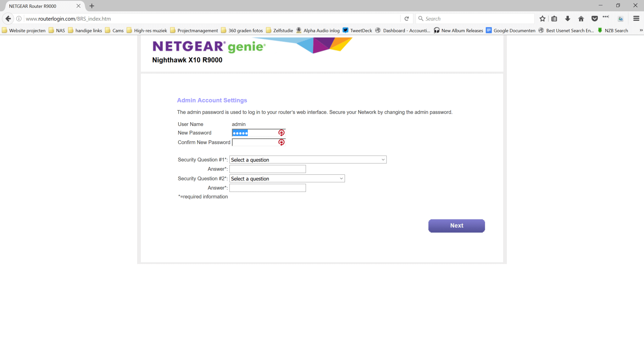Select the NETGEAR Router R9000 tab

coord(44,6)
